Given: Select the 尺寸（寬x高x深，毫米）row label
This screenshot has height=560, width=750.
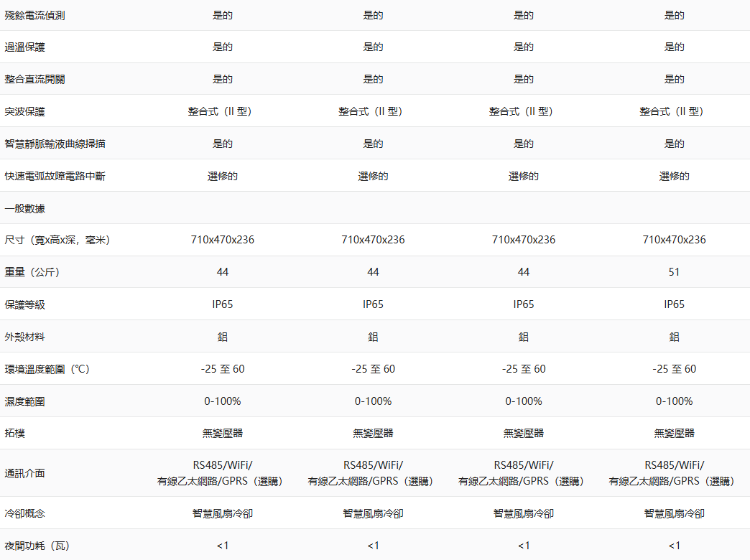Looking at the screenshot, I should (57, 240).
